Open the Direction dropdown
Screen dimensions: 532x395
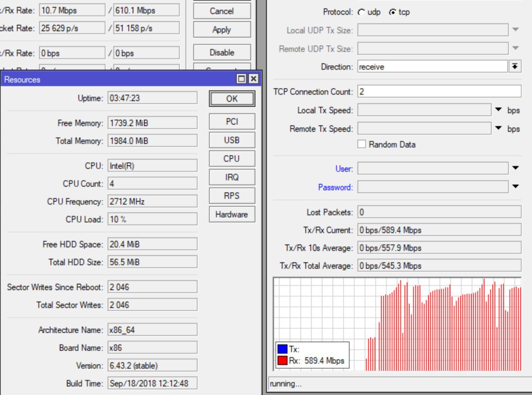point(515,66)
